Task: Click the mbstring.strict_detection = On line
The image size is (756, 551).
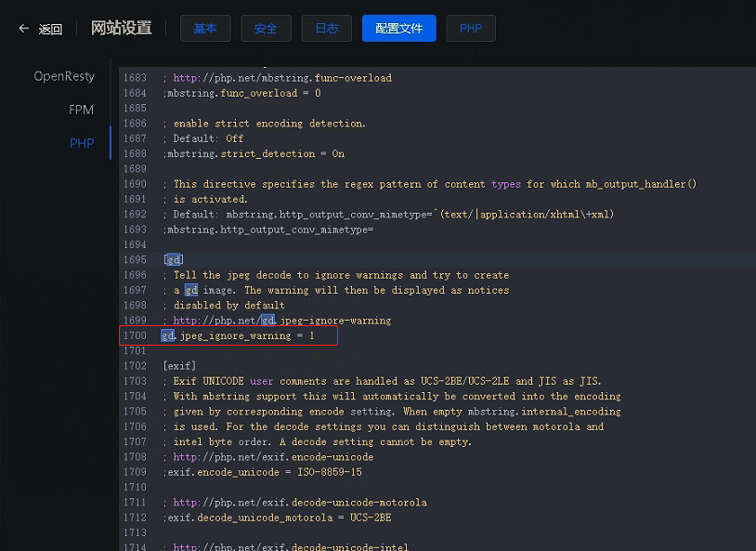Action: tap(254, 154)
